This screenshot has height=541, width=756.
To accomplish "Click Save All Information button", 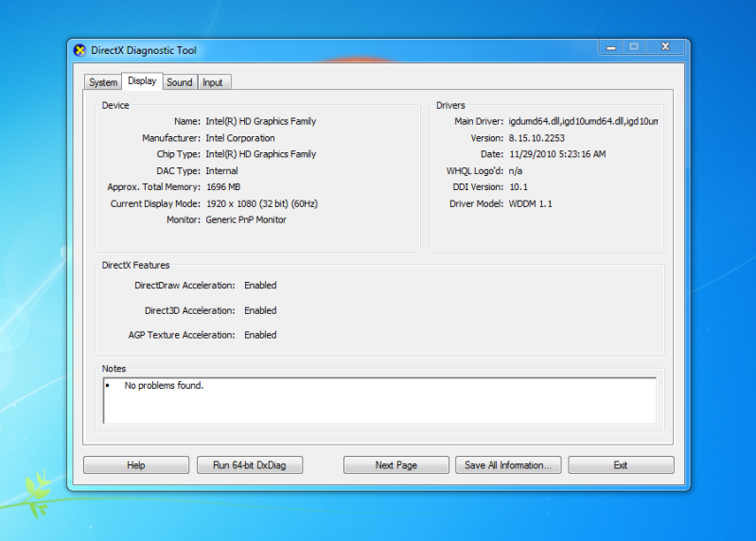I will pos(508,465).
